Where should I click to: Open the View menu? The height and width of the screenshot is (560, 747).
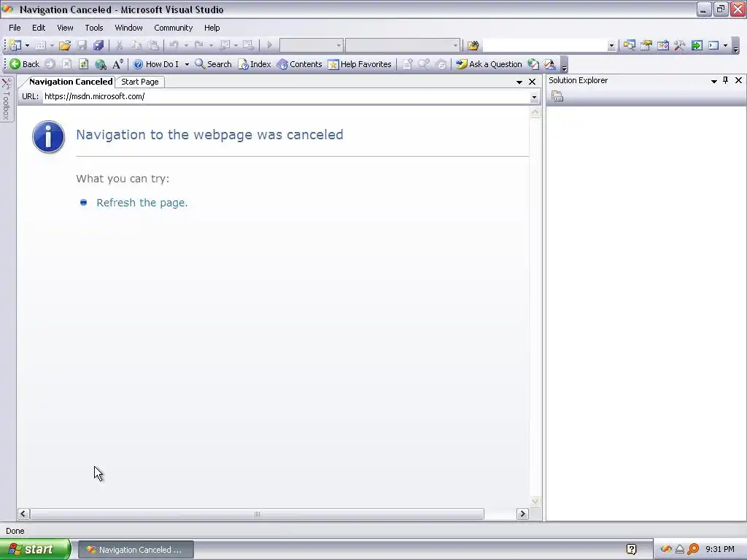click(x=65, y=28)
